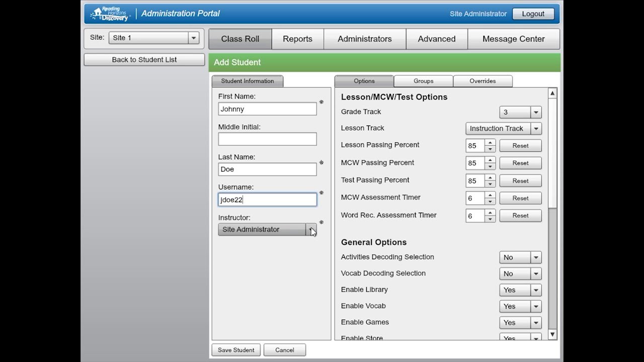Screen dimensions: 644x362
Task: Open the Enable Store dropdown
Action: point(520,337)
